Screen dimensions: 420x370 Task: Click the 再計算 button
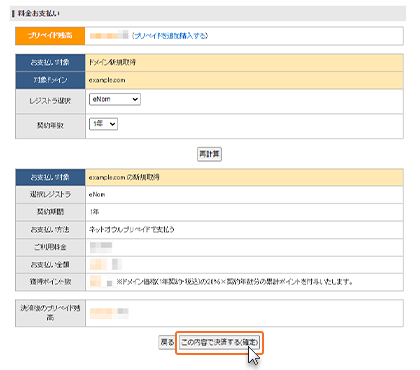click(209, 154)
